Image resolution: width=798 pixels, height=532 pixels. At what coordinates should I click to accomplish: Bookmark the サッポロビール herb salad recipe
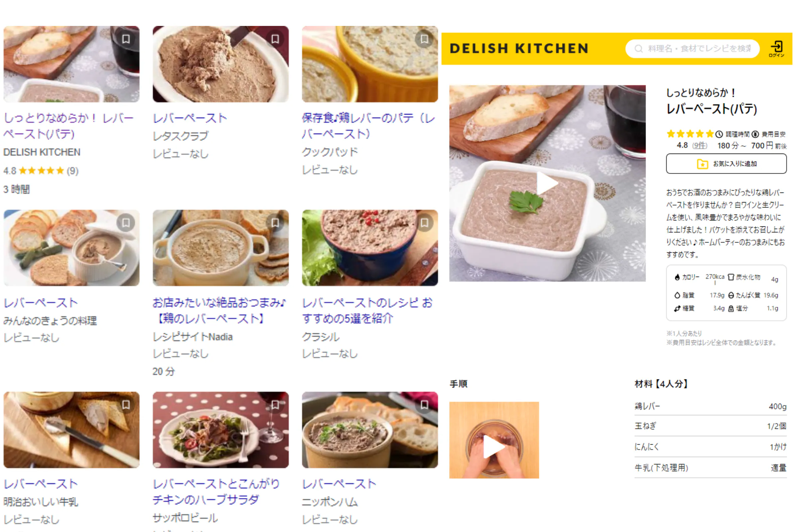coord(275,404)
